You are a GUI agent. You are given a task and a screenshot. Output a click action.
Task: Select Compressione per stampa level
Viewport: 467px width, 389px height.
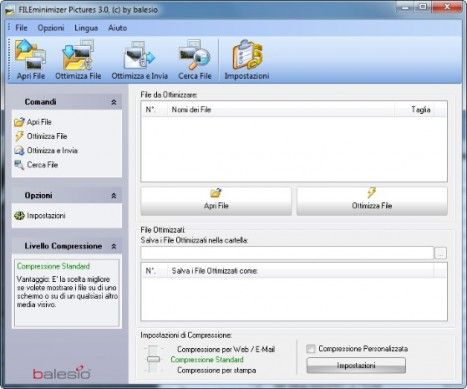[217, 370]
